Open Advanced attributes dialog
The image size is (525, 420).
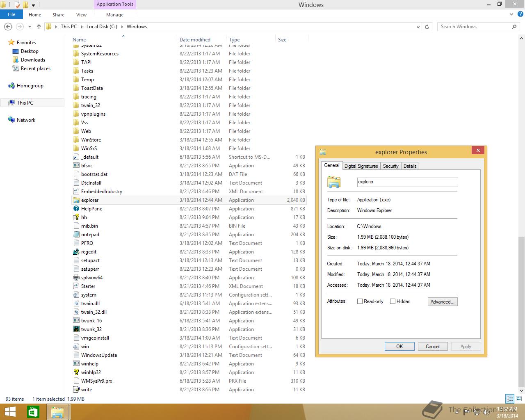[x=442, y=302]
